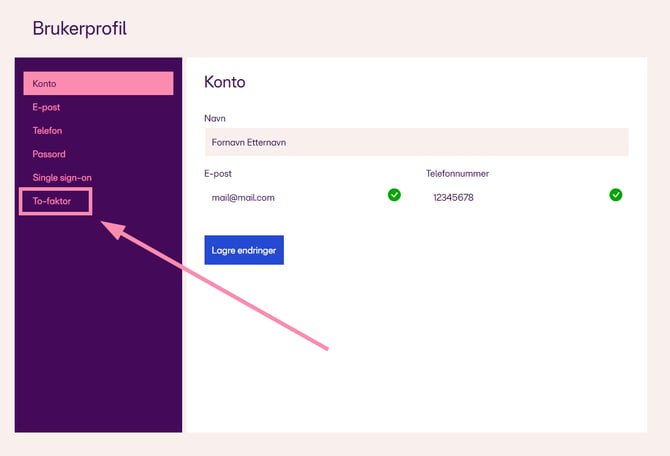Go to E-post in the sidebar menu

pos(47,107)
